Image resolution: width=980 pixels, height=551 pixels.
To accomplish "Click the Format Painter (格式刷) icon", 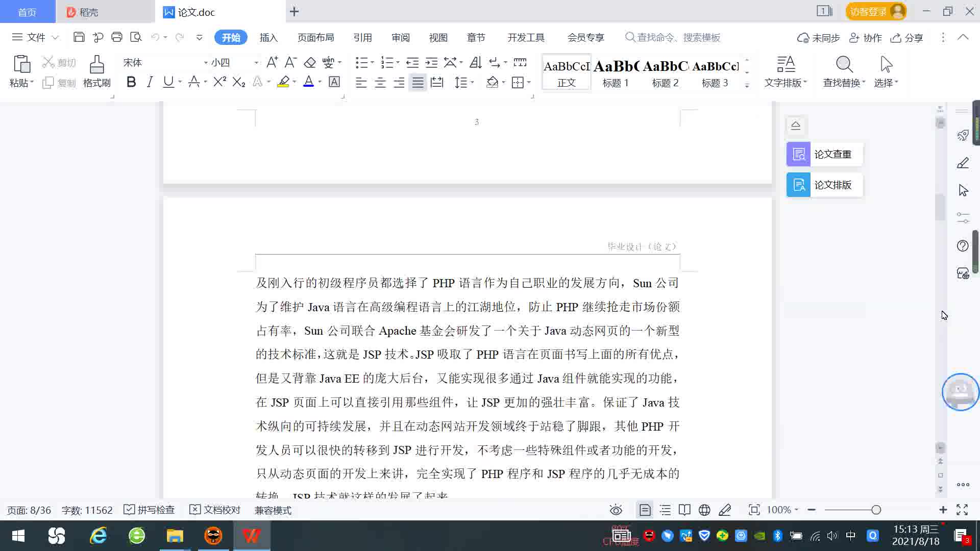I will [x=96, y=65].
